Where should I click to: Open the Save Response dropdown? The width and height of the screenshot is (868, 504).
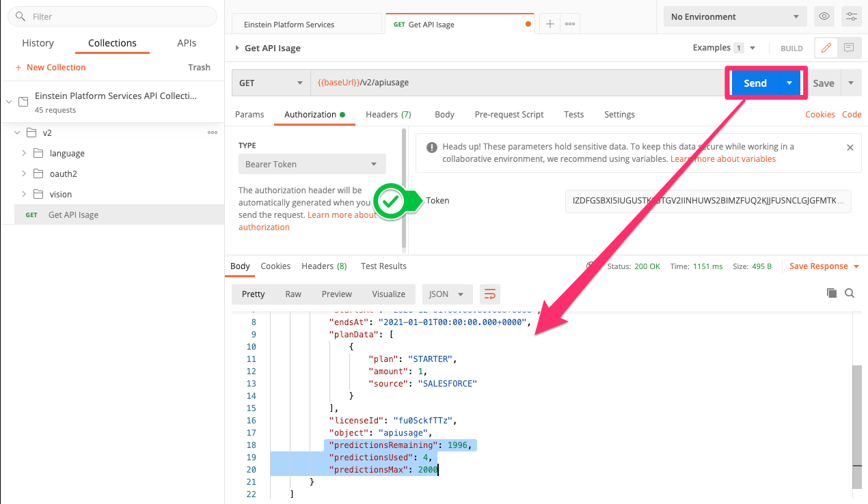point(824,266)
